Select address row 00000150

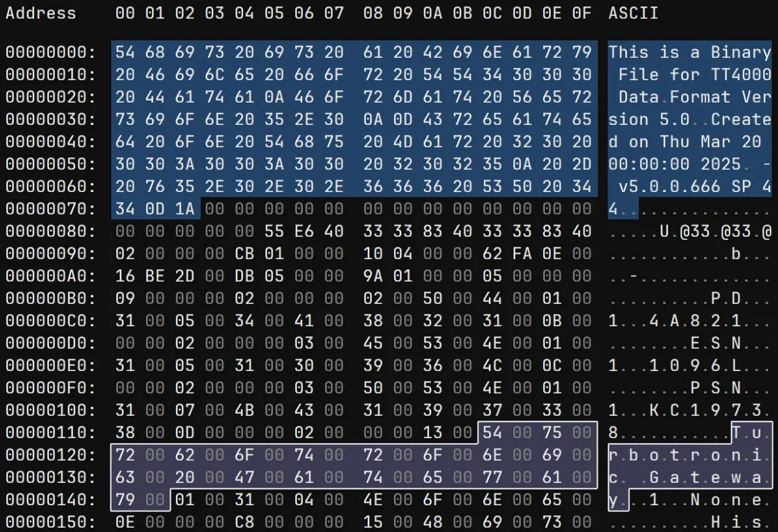tap(51, 523)
